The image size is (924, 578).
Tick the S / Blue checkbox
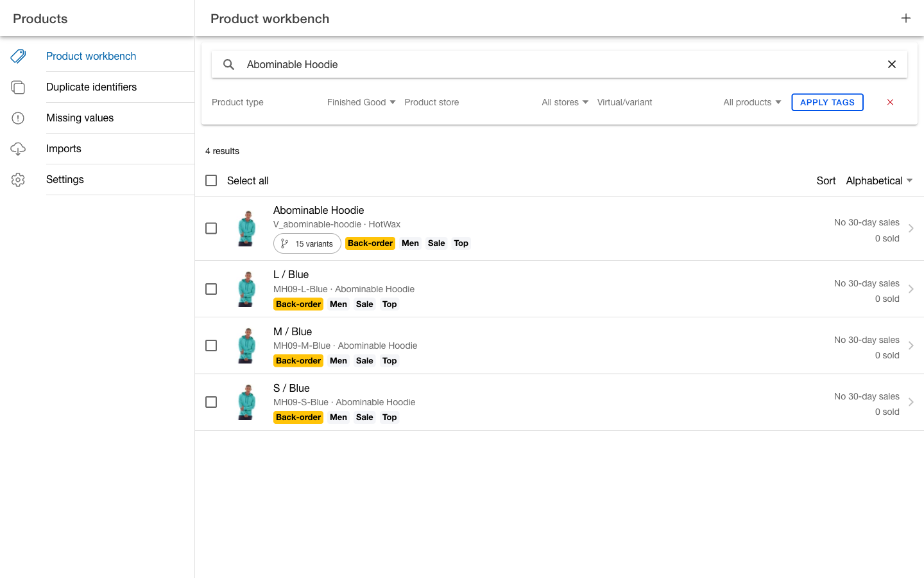pyautogui.click(x=211, y=402)
